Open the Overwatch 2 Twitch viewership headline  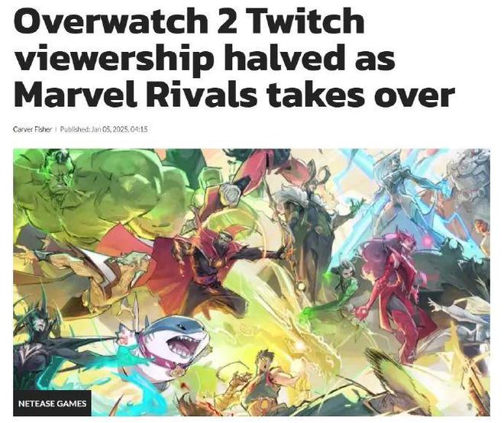[234, 59]
